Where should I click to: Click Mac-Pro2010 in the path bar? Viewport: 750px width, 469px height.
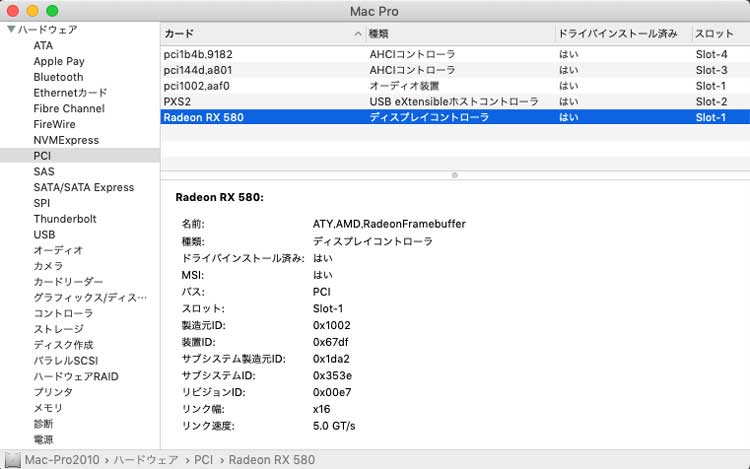(x=62, y=460)
